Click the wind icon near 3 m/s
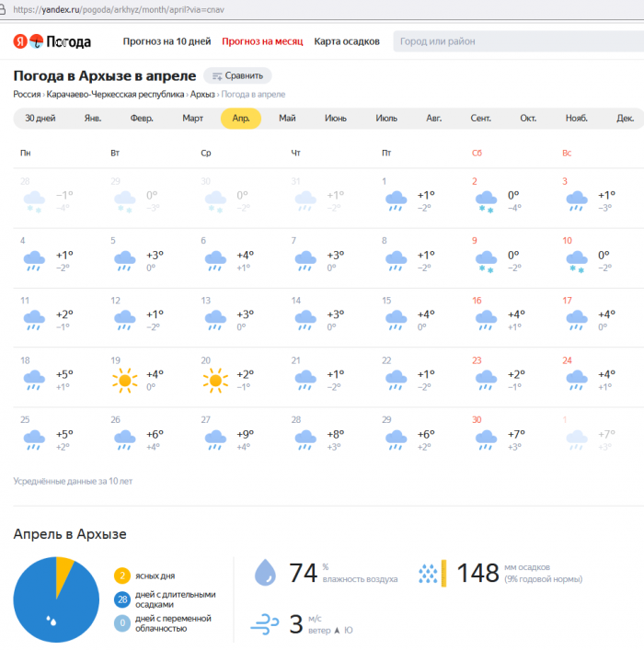This screenshot has height=650, width=644. click(x=265, y=624)
